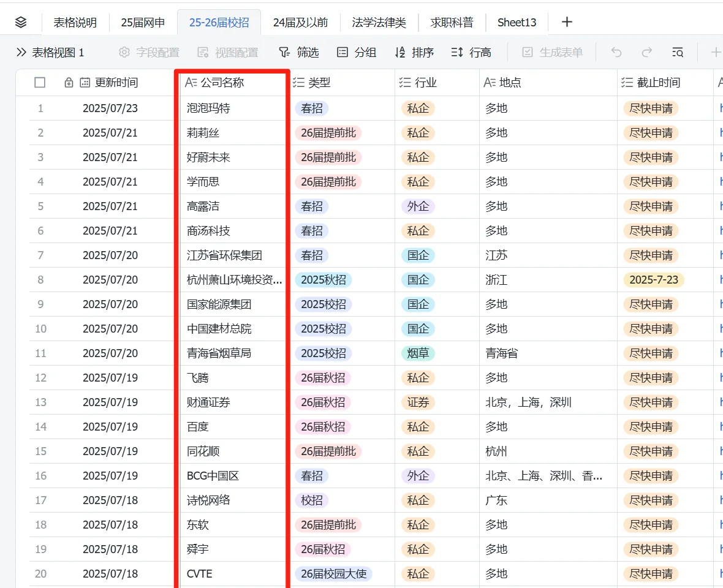Expand the 表格视图 1 view list
The image size is (723, 588).
[x=50, y=53]
